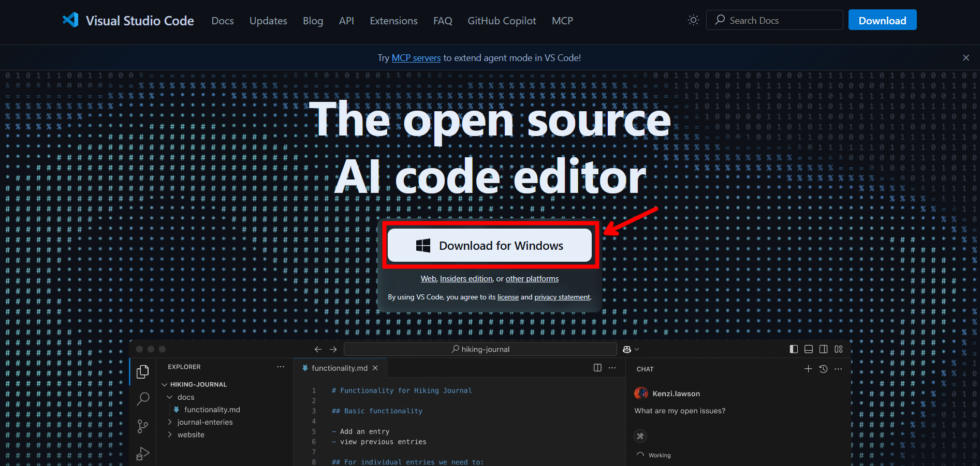Open the Web link under download button
This screenshot has width=980, height=466.
[429, 279]
